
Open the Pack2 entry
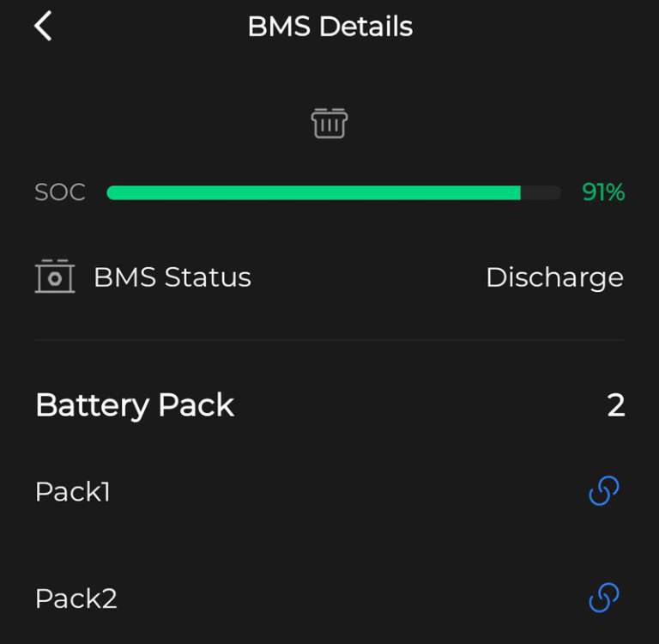coord(76,598)
